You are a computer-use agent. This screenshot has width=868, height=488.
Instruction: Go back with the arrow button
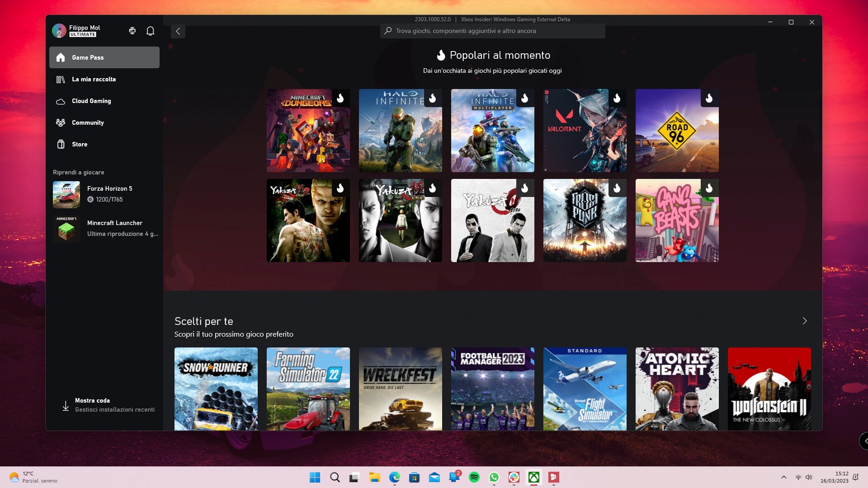(178, 31)
